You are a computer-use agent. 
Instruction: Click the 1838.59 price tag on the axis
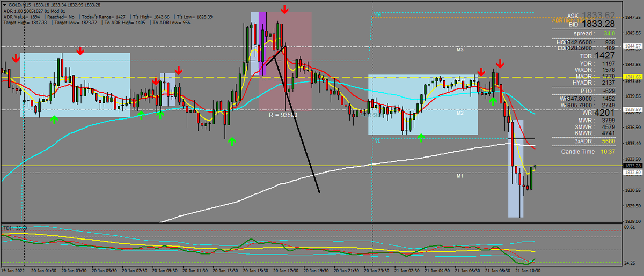click(x=633, y=109)
